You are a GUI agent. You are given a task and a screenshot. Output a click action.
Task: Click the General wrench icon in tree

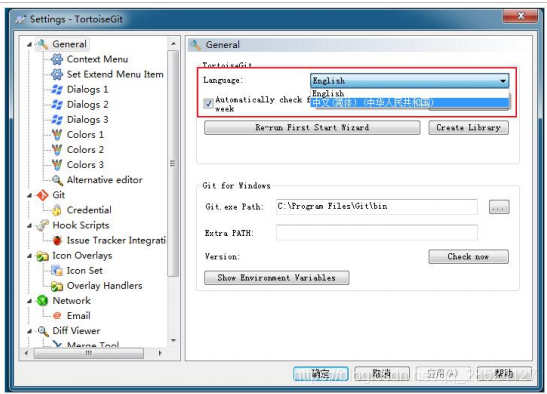point(43,44)
